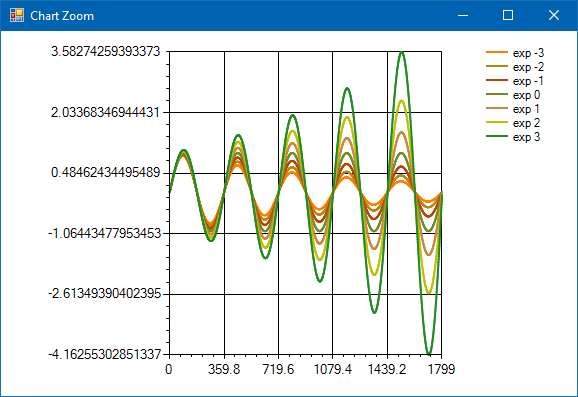Click y-axis label -4.16255302851337
578x397 pixels.
[x=105, y=355]
